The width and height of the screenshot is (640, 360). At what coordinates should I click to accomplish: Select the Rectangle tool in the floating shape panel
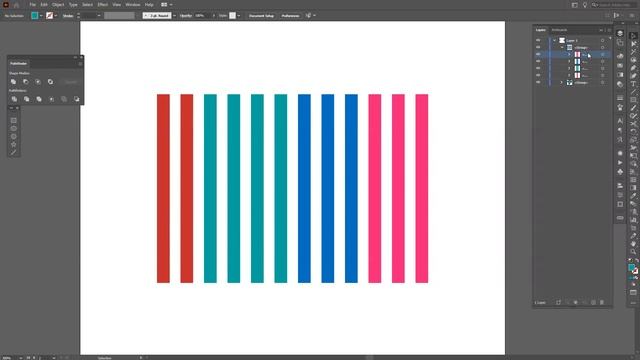click(13, 120)
